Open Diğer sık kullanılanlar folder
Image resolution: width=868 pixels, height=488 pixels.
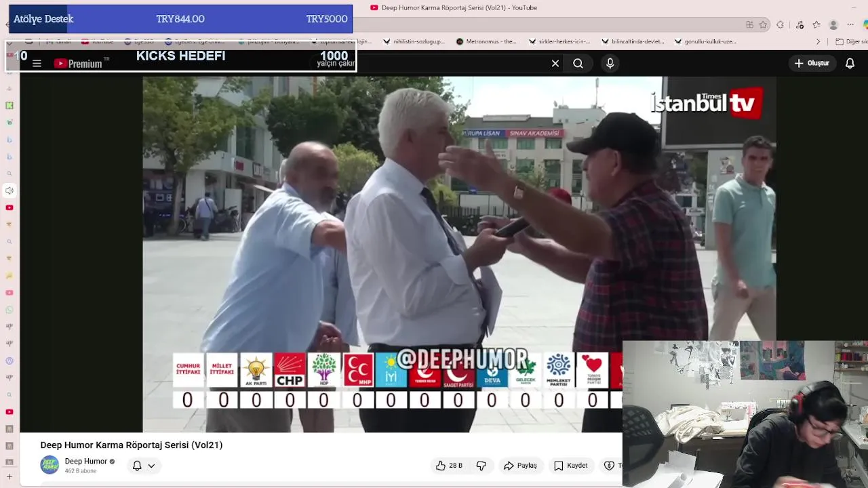851,41
